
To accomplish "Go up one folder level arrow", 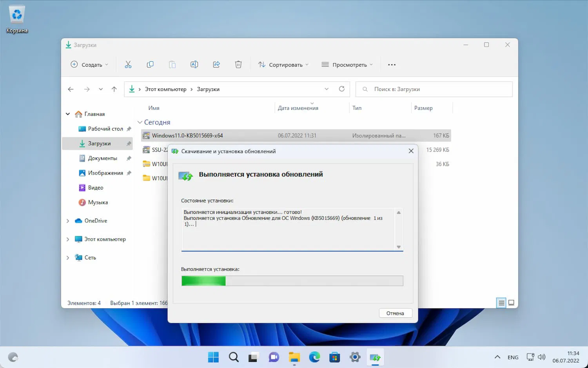I will tap(114, 89).
